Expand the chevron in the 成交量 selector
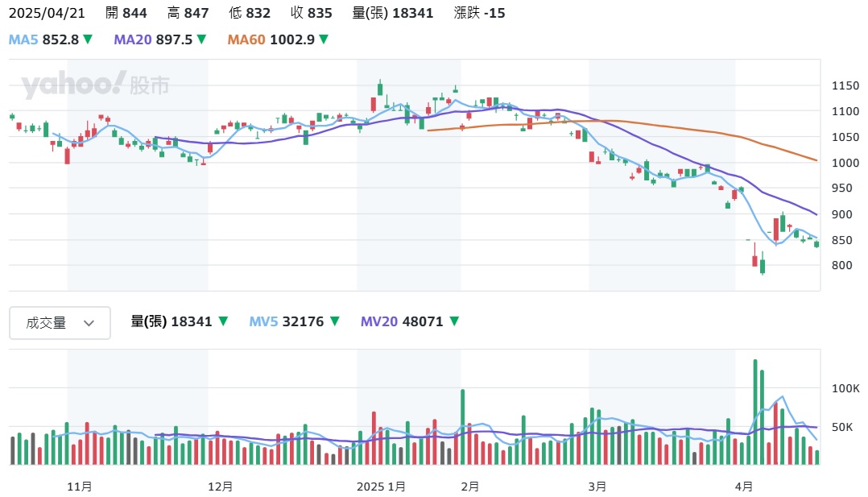The image size is (868, 497). (x=89, y=323)
